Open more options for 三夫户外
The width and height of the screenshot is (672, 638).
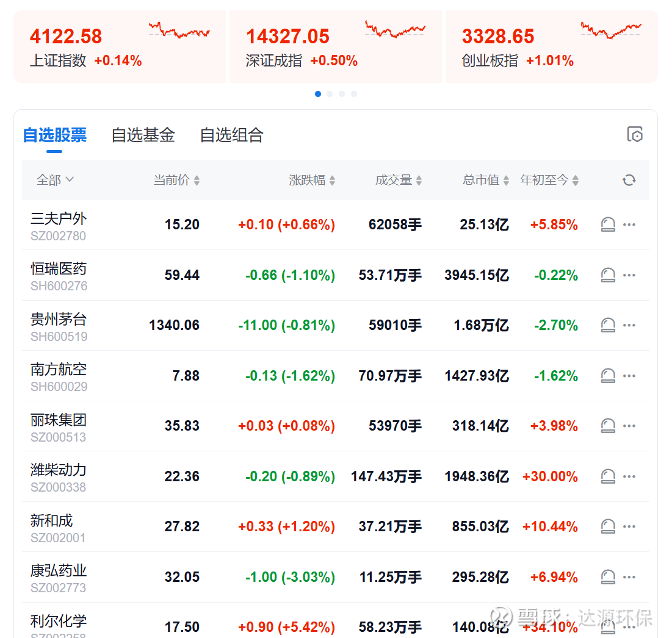point(629,224)
